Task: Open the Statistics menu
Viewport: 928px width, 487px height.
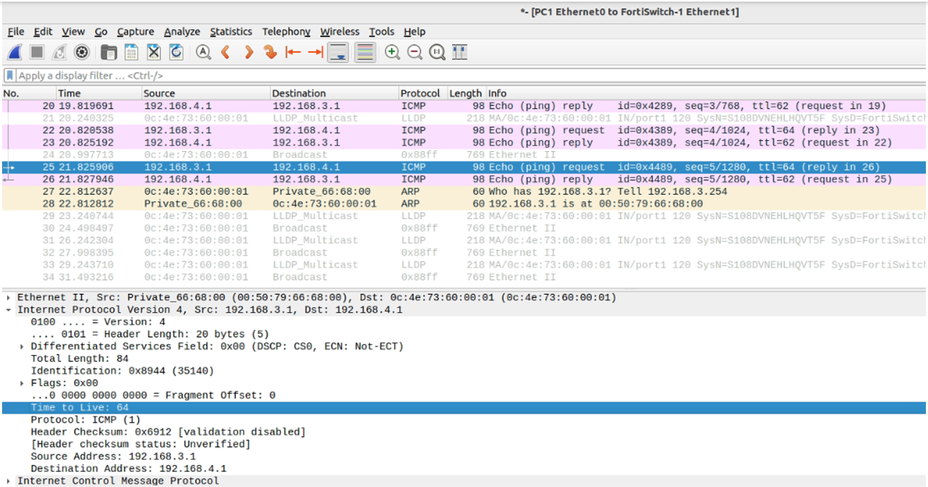Action: click(x=230, y=32)
